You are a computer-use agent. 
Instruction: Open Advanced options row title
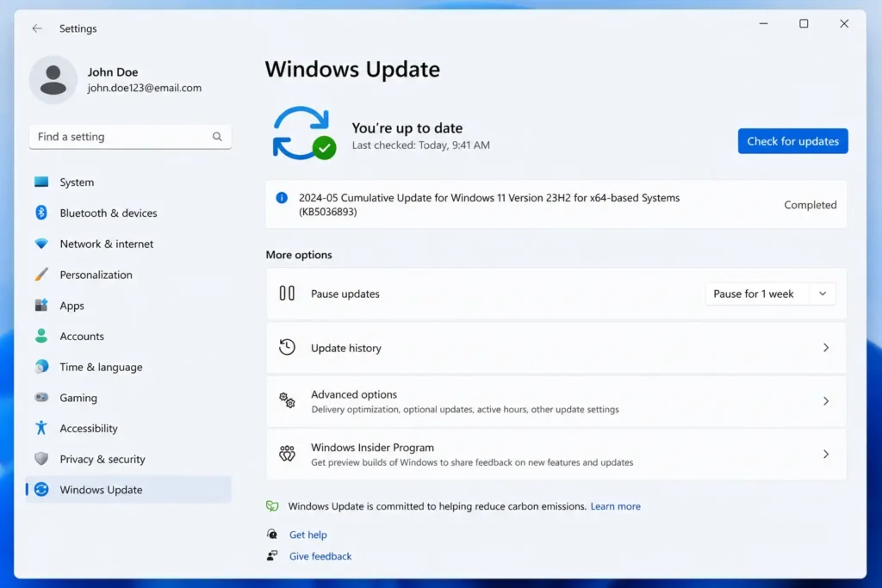tap(354, 394)
